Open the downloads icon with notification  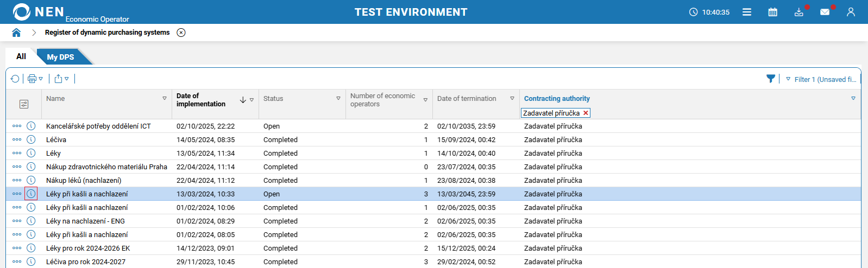click(798, 12)
